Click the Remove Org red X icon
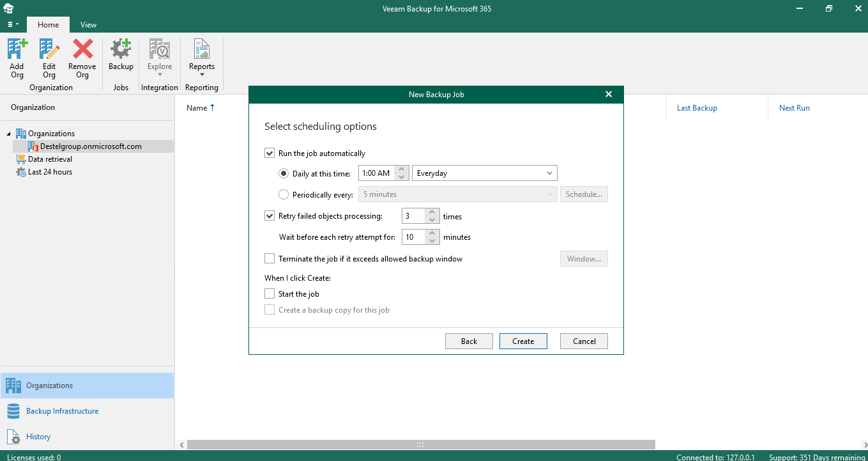 pos(82,50)
